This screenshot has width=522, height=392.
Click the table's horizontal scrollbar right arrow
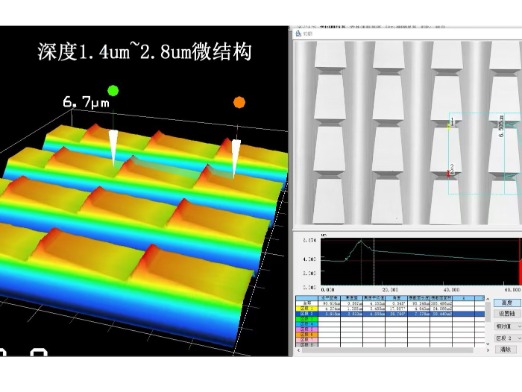tap(487, 350)
